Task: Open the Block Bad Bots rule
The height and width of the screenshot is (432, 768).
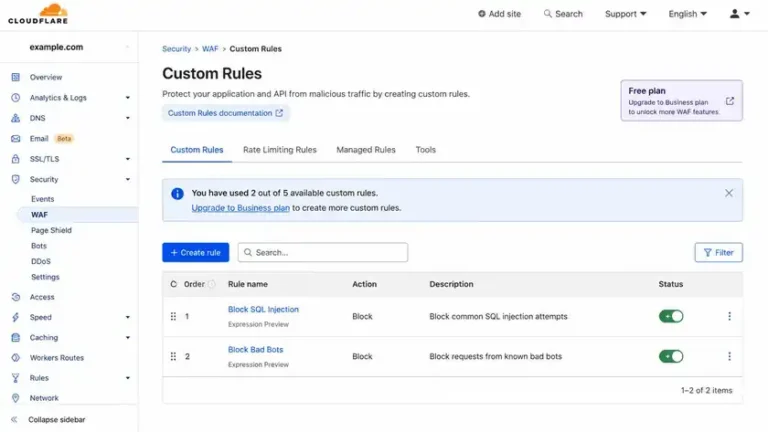Action: click(255, 349)
